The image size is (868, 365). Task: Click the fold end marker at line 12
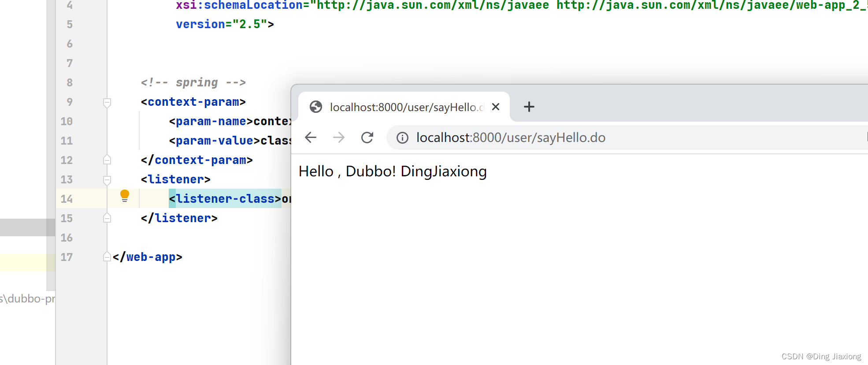coord(107,160)
